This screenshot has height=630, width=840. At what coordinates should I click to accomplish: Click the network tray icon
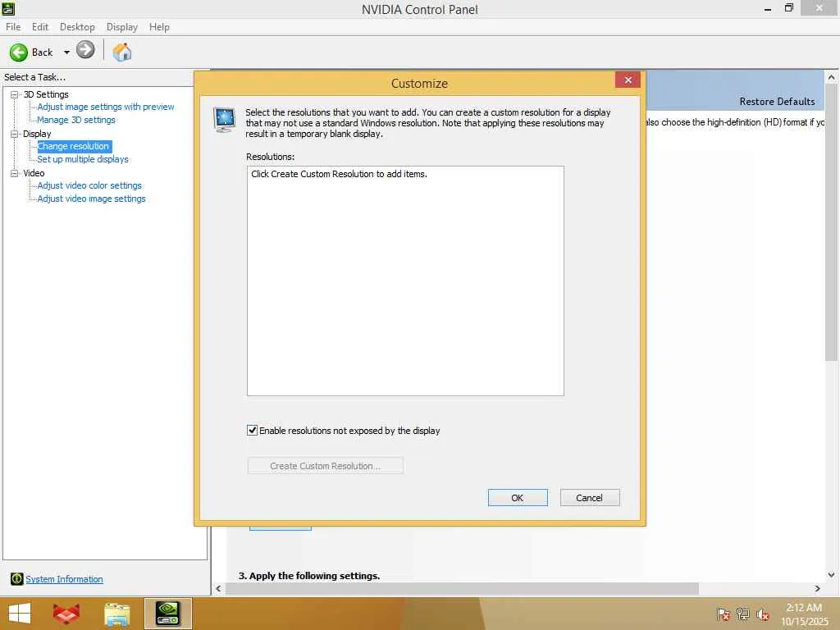tap(742, 614)
